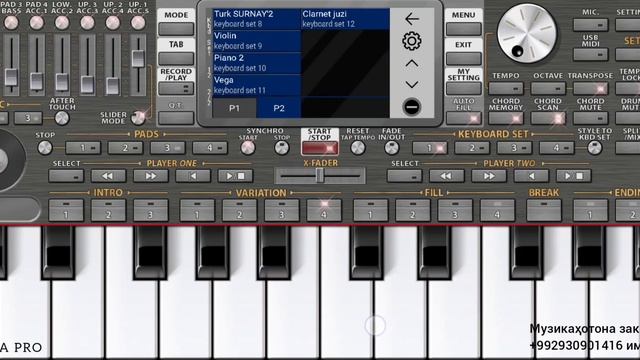Screen dimensions: 640x360
Task: Click Player One SELECT button
Action: click(66, 176)
